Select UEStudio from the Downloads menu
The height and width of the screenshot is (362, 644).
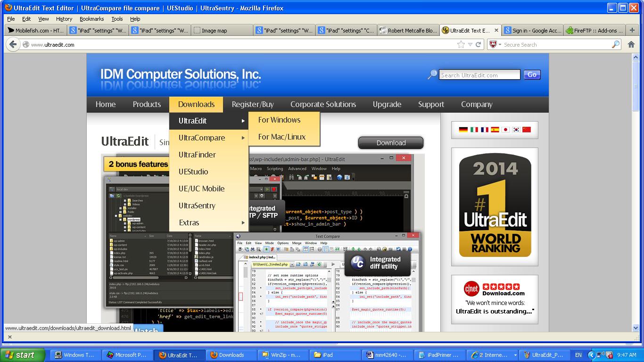point(193,172)
